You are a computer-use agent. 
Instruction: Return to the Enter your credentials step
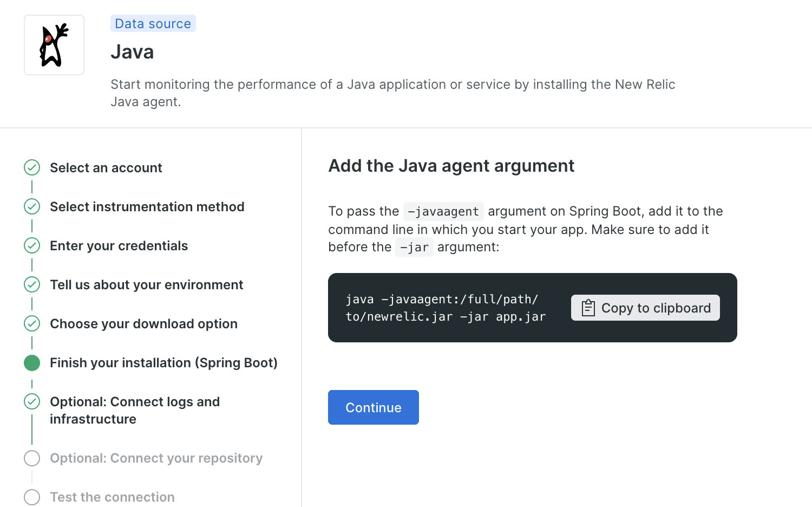click(x=119, y=246)
